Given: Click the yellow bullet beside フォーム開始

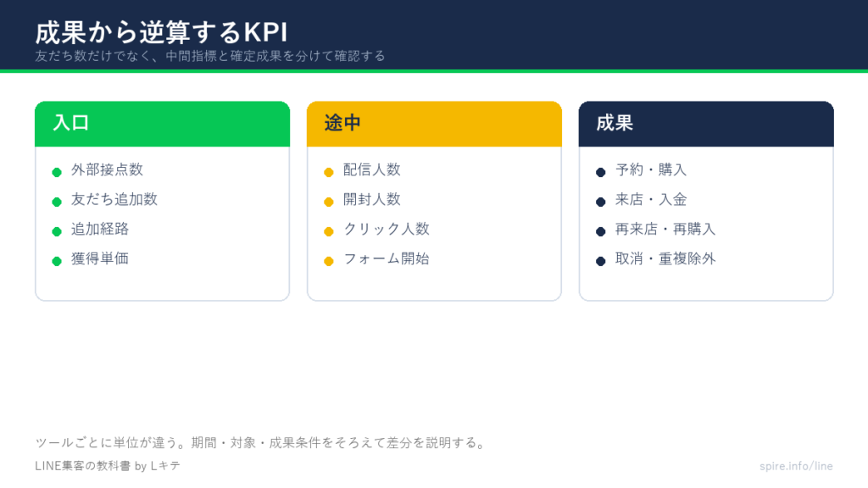Looking at the screenshot, I should tap(329, 261).
